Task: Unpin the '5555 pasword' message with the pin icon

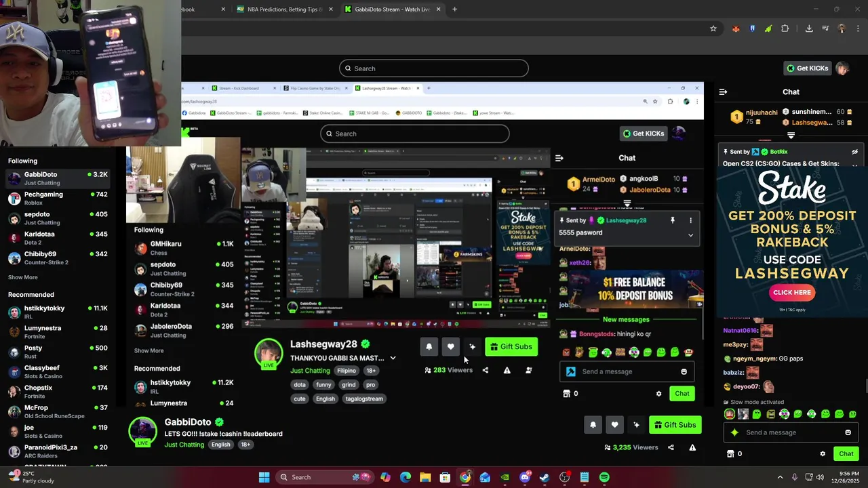Action: 672,220
